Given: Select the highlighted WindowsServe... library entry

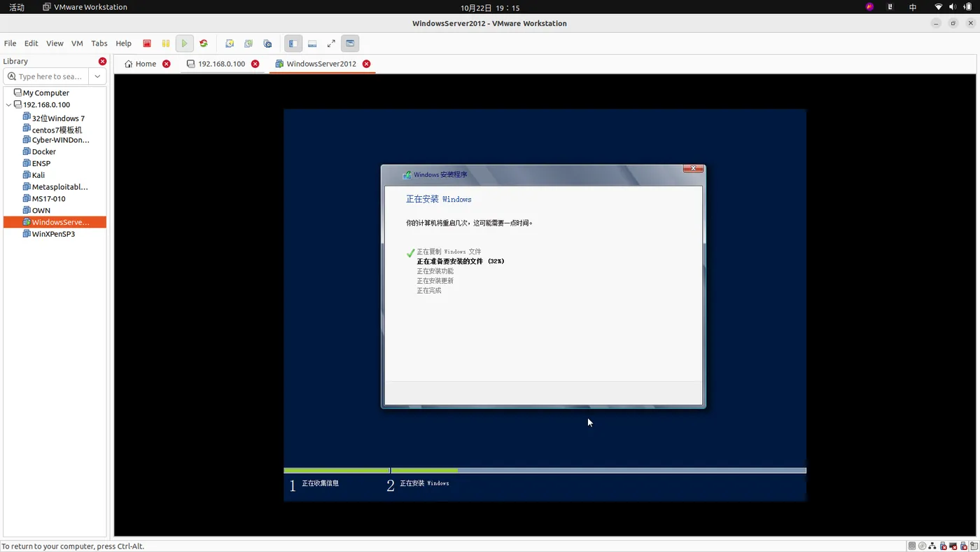Looking at the screenshot, I should pyautogui.click(x=55, y=222).
